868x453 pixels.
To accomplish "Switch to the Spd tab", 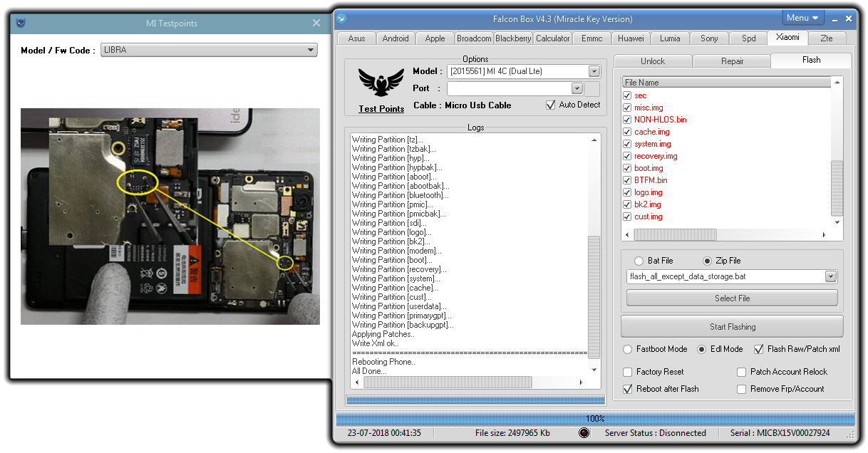I will pos(748,38).
